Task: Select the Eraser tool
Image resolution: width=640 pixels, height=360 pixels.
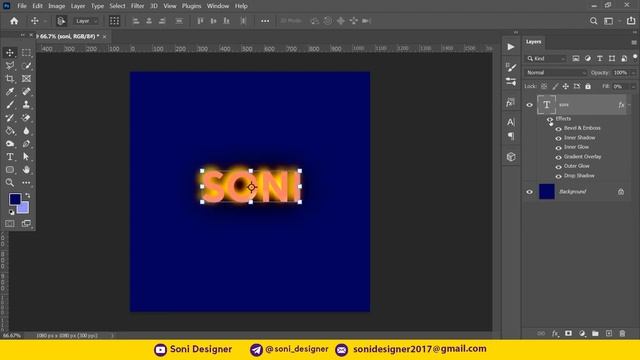Action: pos(26,118)
